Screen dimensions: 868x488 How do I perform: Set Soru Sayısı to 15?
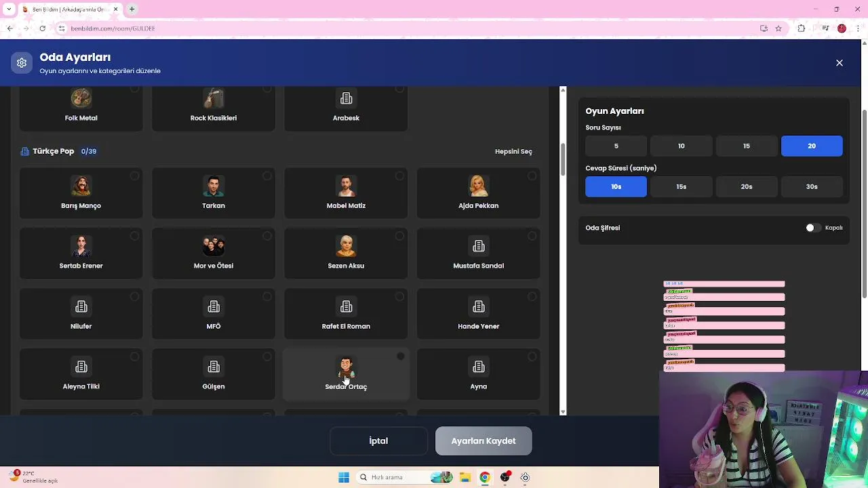pyautogui.click(x=746, y=146)
